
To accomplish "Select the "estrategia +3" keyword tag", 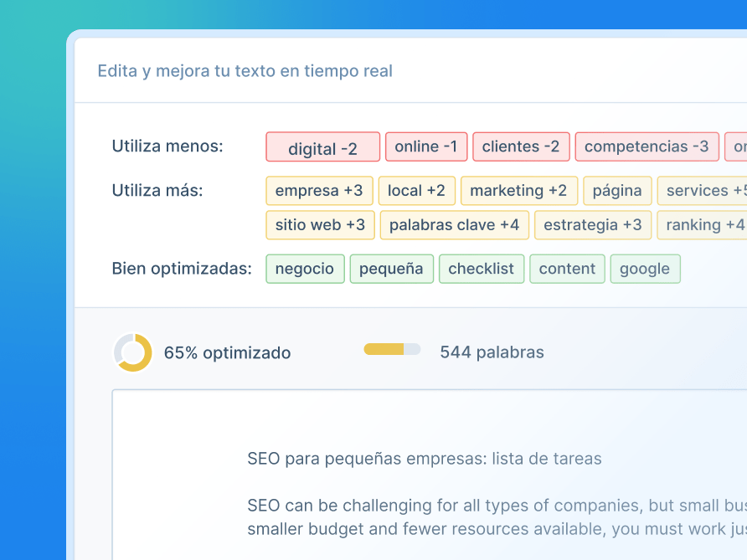I will point(592,224).
